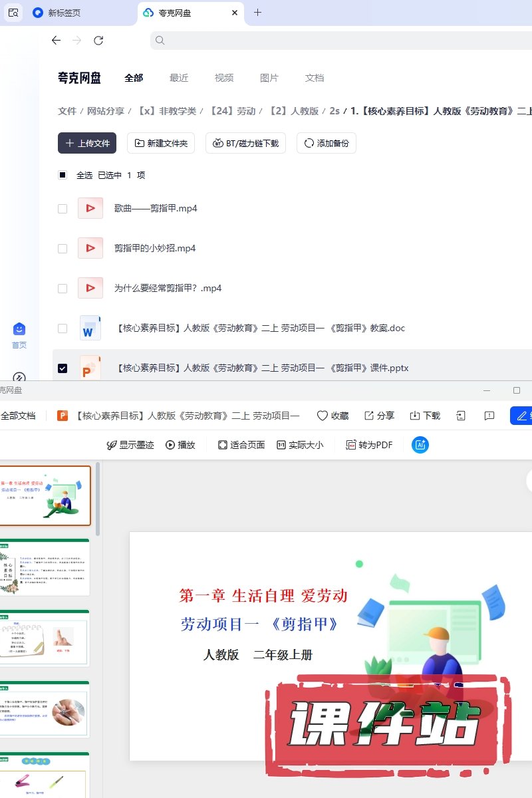
Task: Click the AI assistant icon in preview toolbar
Action: pos(420,445)
